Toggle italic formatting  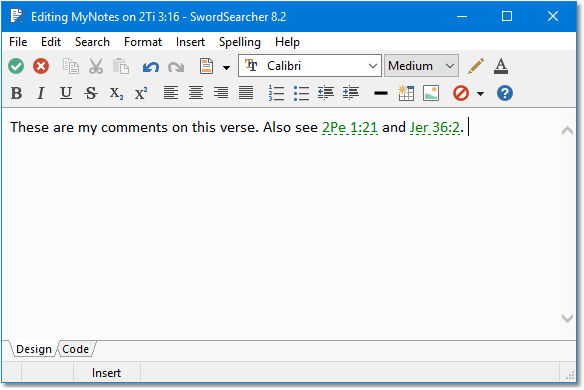click(41, 93)
